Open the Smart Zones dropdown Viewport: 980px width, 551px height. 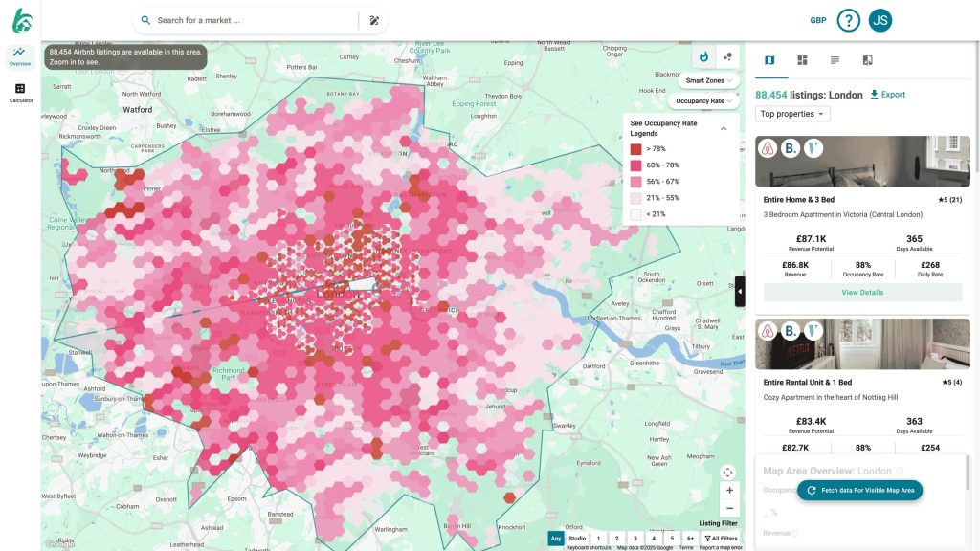[x=710, y=80]
